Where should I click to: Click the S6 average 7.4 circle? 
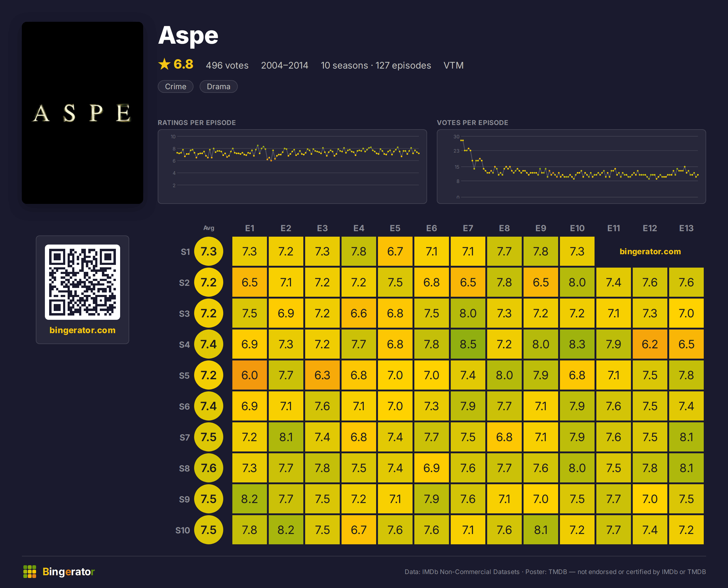(x=209, y=406)
